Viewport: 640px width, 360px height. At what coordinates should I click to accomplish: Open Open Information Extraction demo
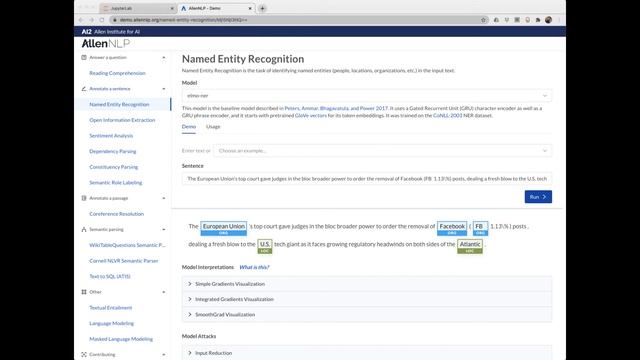pyautogui.click(x=122, y=120)
